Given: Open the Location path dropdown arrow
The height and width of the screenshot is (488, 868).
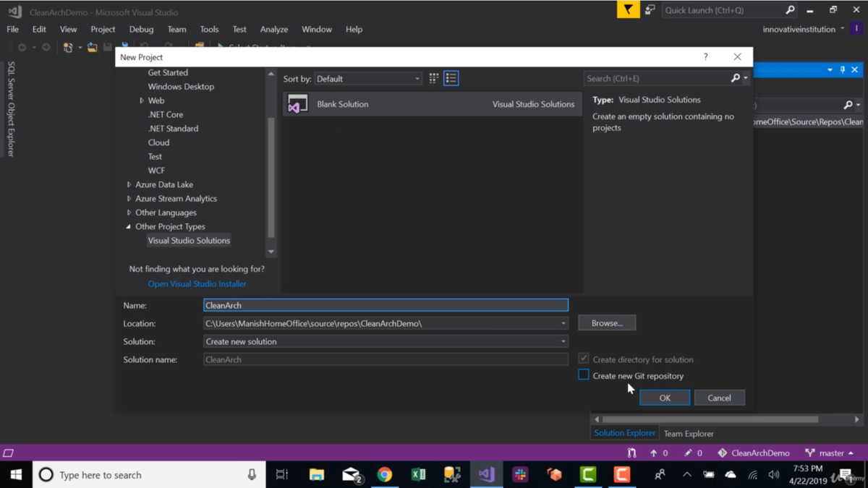Looking at the screenshot, I should [563, 323].
